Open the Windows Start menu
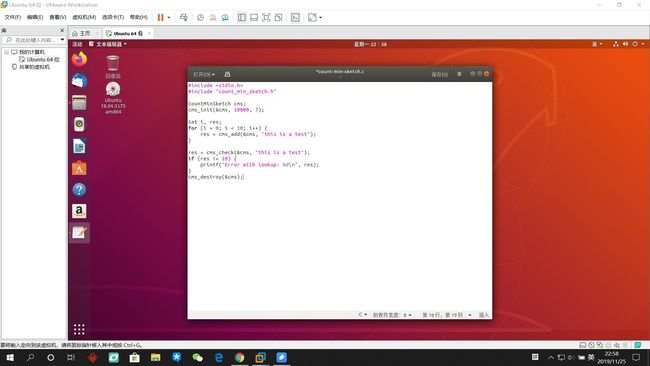 click(9, 357)
